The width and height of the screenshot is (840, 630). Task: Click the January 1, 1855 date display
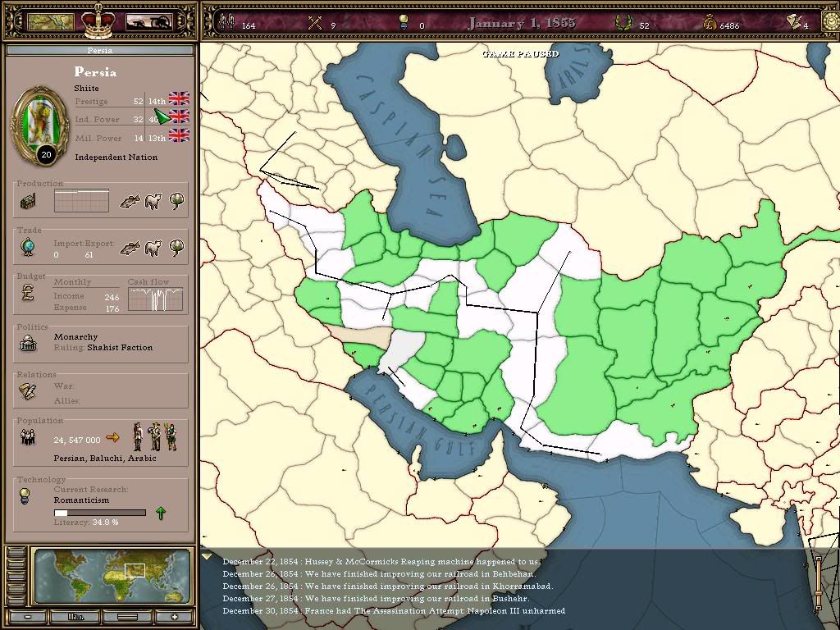click(523, 23)
